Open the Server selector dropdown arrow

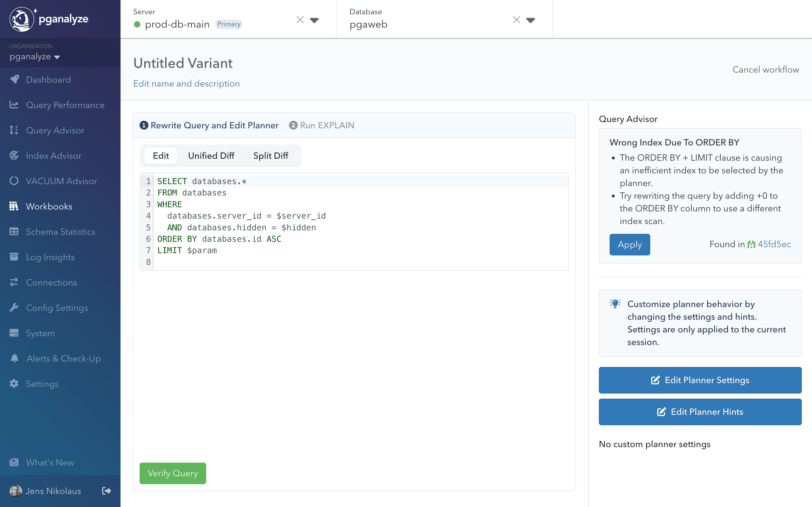coord(314,20)
